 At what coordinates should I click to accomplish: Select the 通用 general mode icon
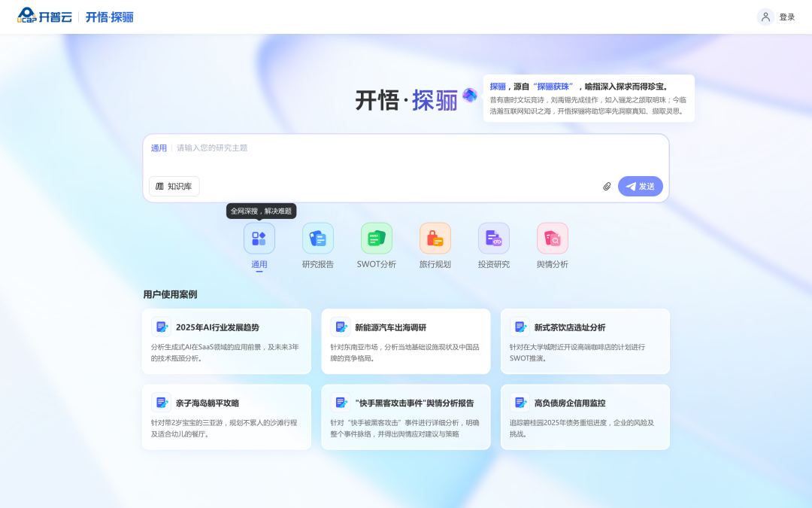[x=259, y=239]
